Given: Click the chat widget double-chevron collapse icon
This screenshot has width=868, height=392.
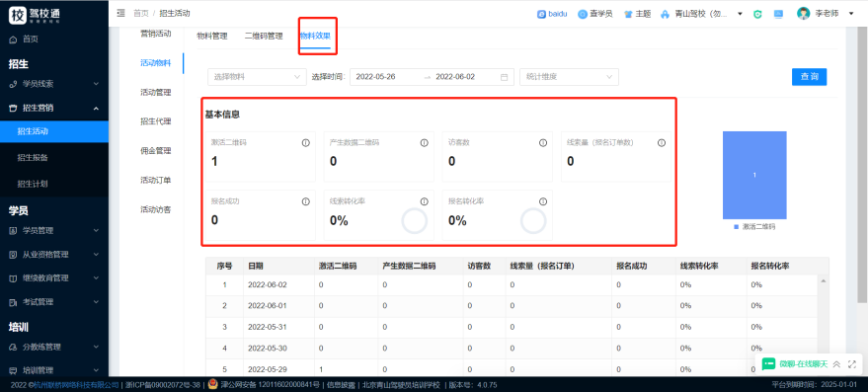Looking at the screenshot, I should (837, 364).
